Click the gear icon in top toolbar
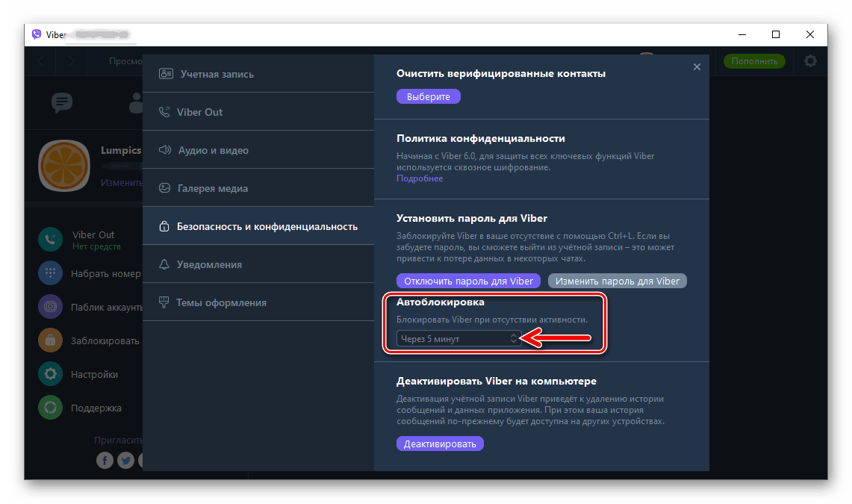This screenshot has width=852, height=504. [810, 60]
